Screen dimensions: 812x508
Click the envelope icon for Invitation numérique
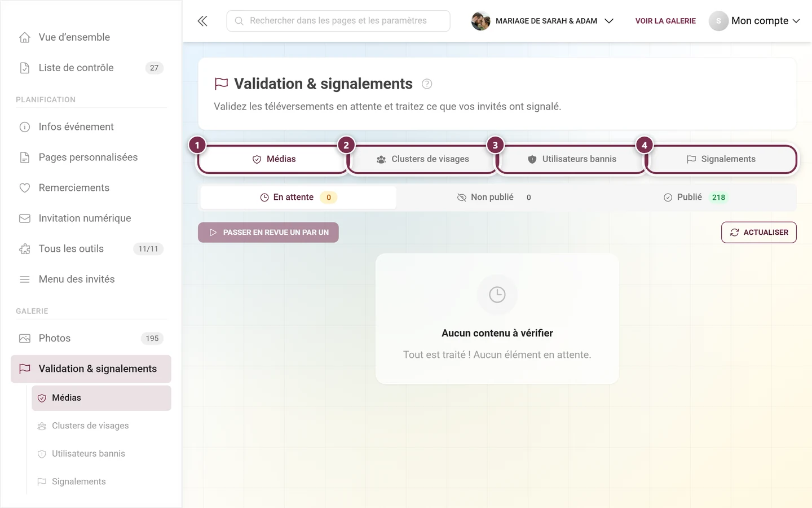pos(25,218)
